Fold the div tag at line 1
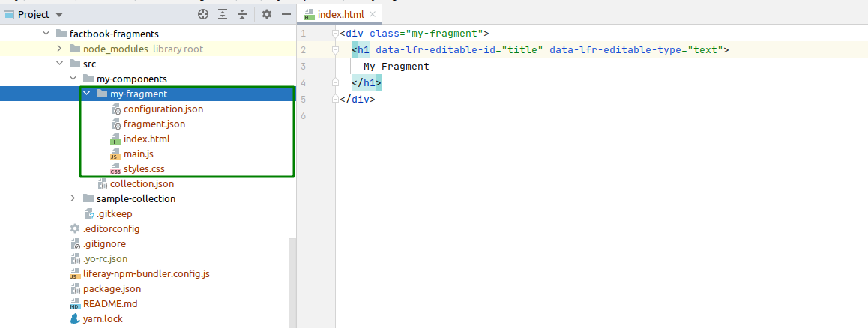The image size is (868, 328). pos(335,34)
